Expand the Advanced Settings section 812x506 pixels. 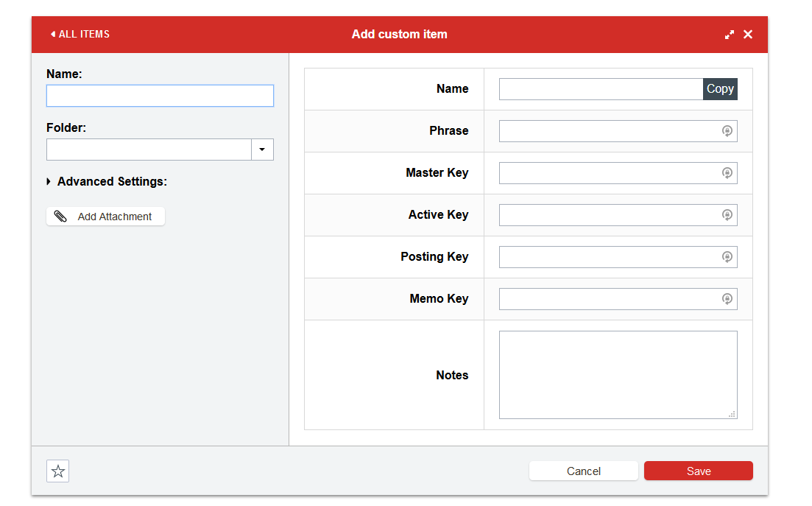pos(106,181)
